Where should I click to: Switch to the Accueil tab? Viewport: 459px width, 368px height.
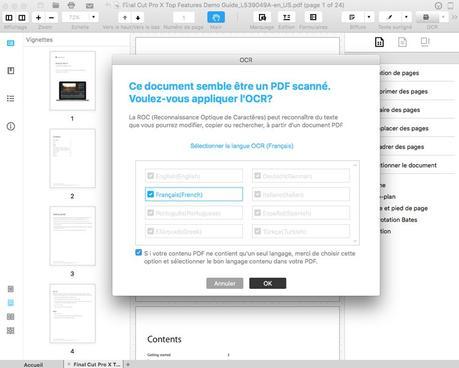(33, 364)
